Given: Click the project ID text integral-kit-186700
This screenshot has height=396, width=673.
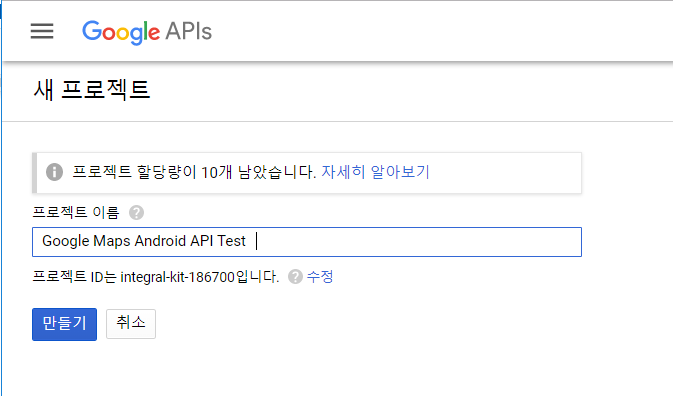Looking at the screenshot, I should click(178, 277).
